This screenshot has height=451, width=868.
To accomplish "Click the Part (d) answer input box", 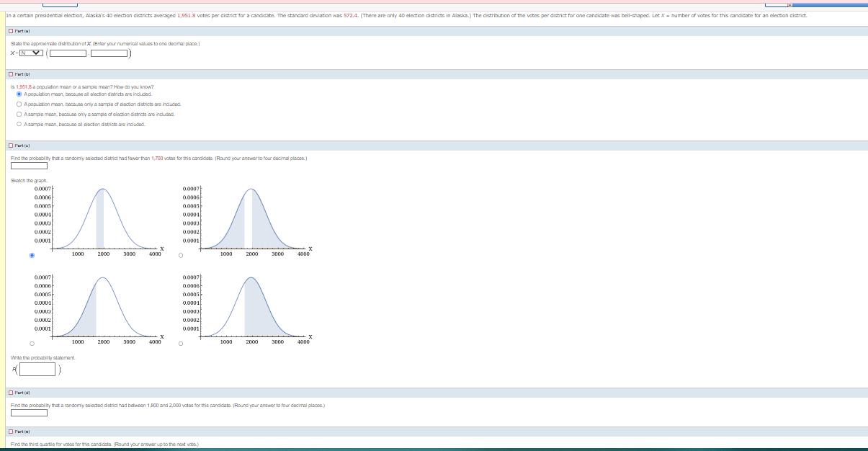I will coord(29,414).
